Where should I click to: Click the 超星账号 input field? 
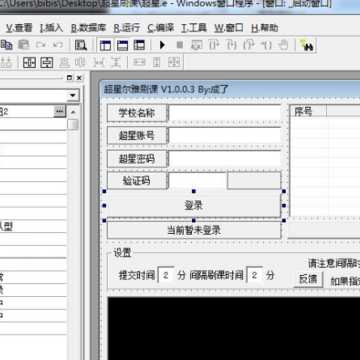click(225, 135)
